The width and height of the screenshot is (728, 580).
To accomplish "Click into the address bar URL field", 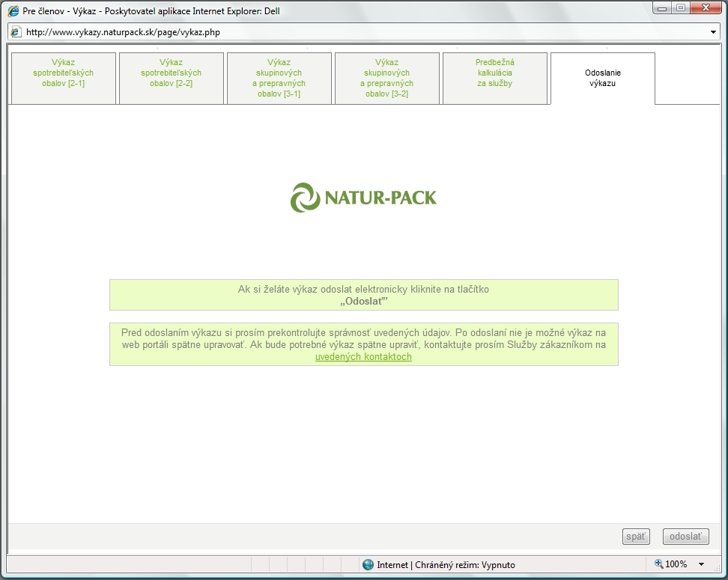I will [360, 32].
